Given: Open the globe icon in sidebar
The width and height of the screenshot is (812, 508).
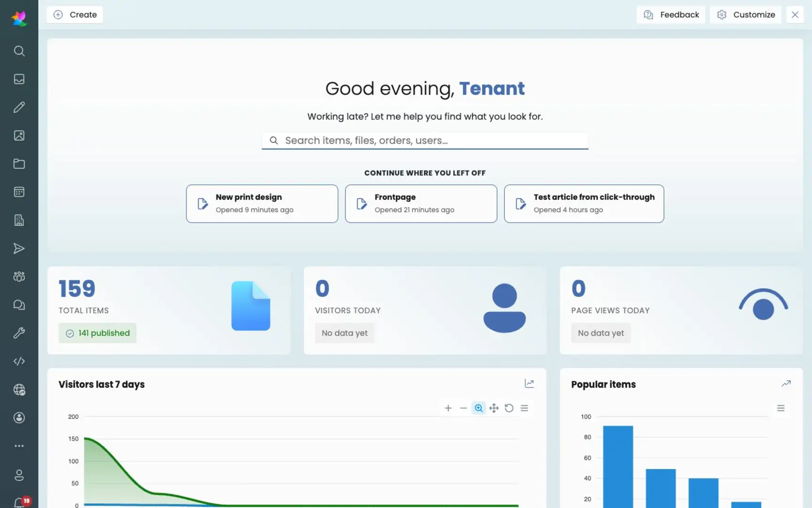Looking at the screenshot, I should 19,389.
